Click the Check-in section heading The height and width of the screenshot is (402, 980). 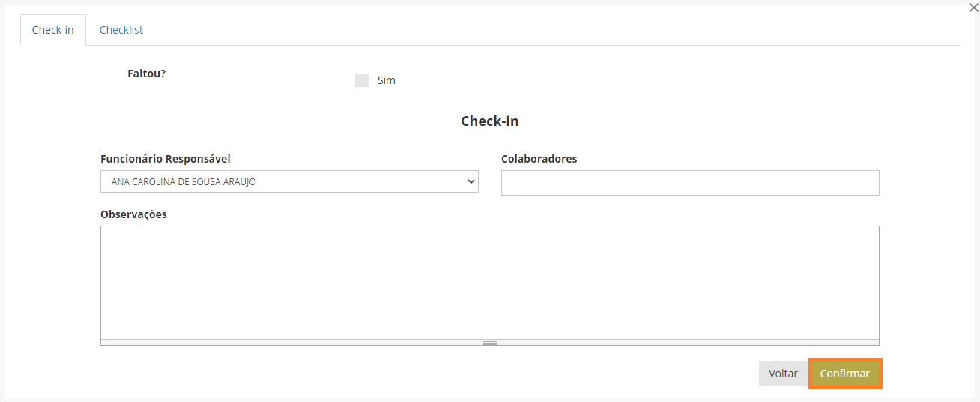(x=490, y=121)
